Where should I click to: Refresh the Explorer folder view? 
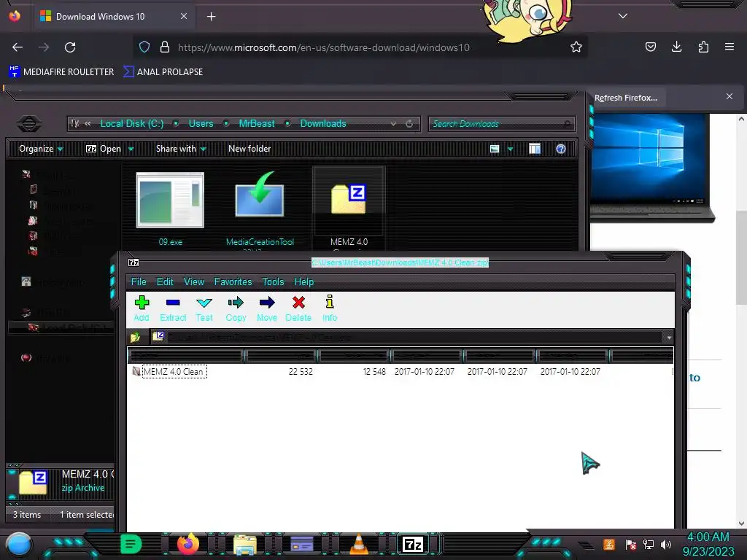(409, 124)
